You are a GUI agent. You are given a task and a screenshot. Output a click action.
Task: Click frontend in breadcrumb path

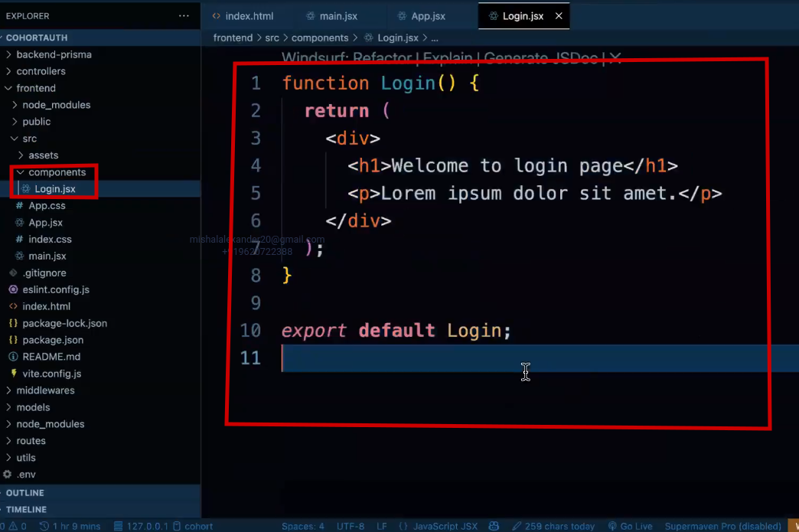[233, 38]
